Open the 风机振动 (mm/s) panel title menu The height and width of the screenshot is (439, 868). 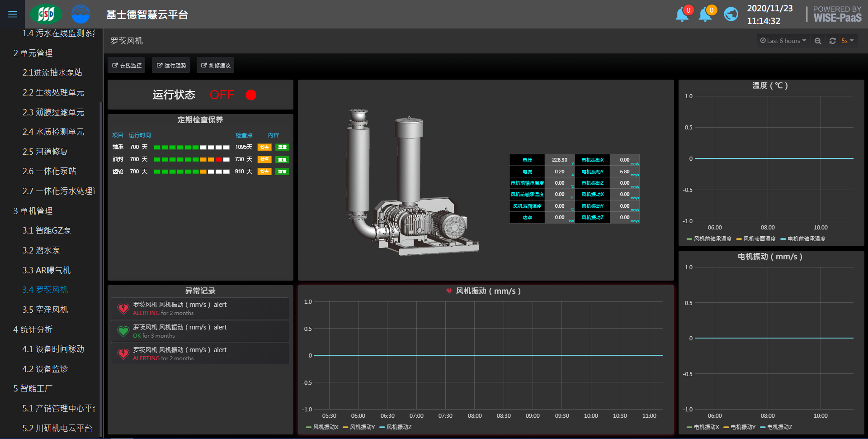[x=488, y=291]
